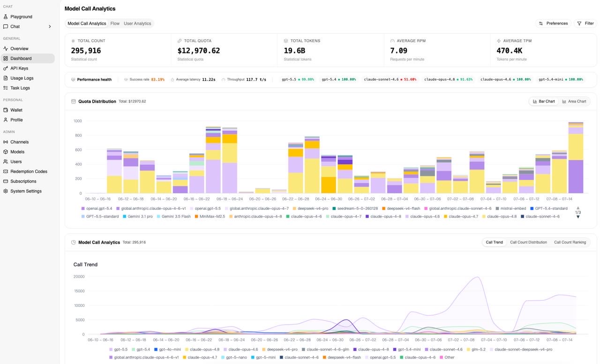Screen dimensions: 600x364
Task: Click the claude-sonnet-4.6 51.60% health badge
Action: point(390,80)
